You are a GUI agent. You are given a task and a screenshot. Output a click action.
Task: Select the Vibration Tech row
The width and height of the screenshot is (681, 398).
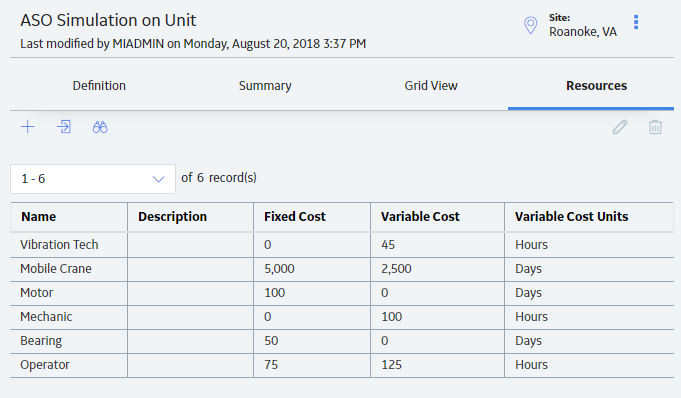click(342, 245)
